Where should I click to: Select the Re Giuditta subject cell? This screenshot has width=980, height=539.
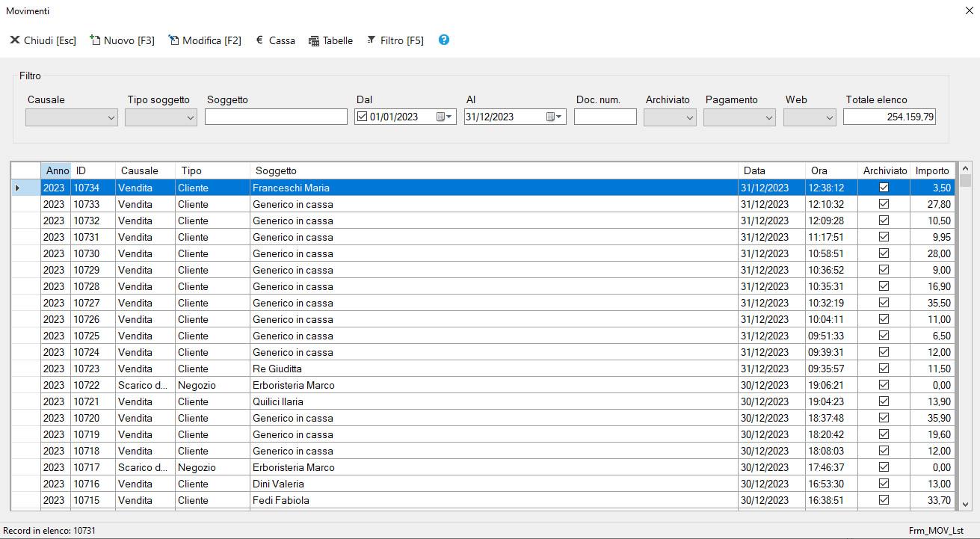click(494, 369)
